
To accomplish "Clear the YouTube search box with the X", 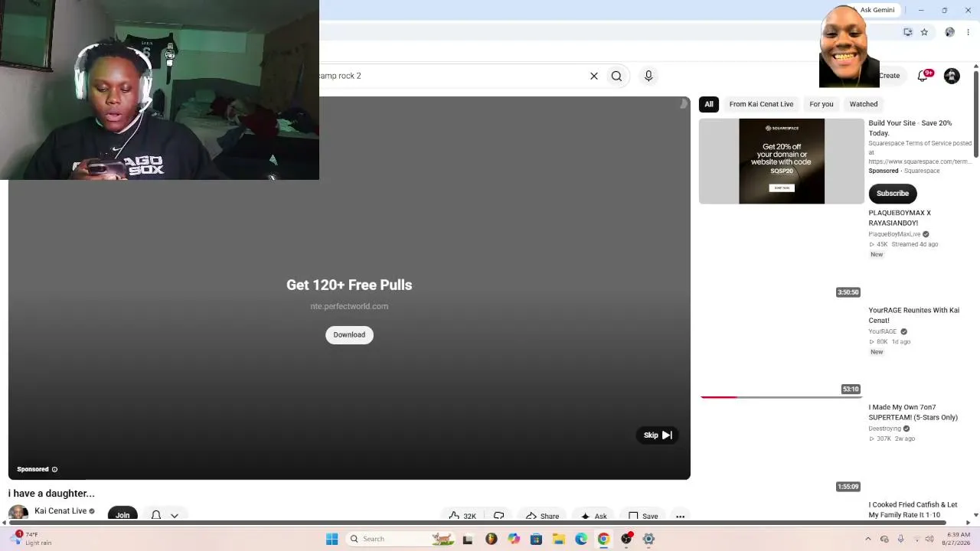I will [593, 76].
